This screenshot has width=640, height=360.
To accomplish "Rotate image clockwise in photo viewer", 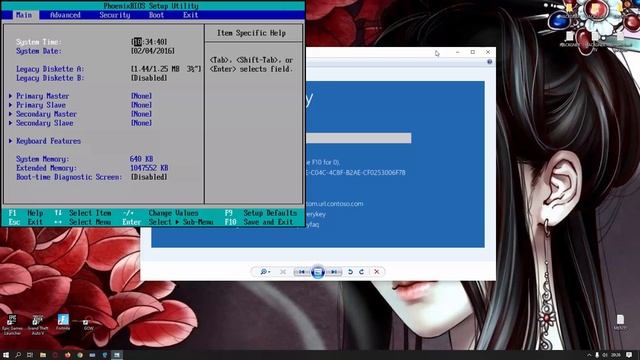I will (x=362, y=272).
